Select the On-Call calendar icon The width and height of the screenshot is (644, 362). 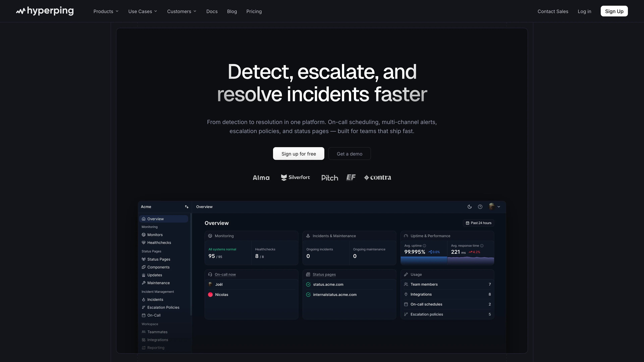(144, 315)
